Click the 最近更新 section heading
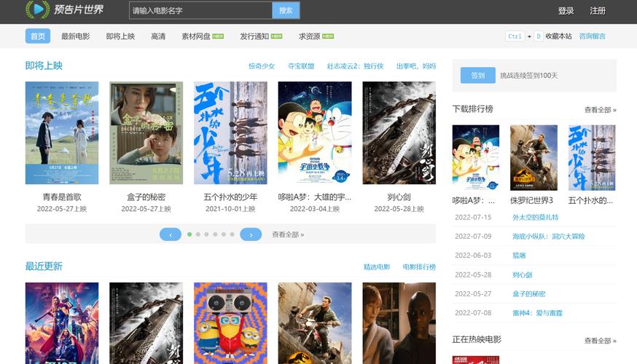637x364 pixels. click(44, 266)
